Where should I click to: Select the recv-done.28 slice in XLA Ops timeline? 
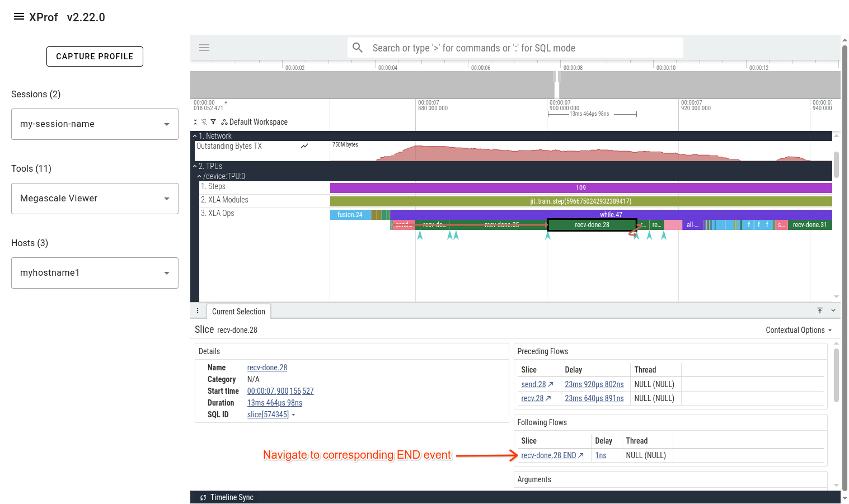tap(592, 224)
